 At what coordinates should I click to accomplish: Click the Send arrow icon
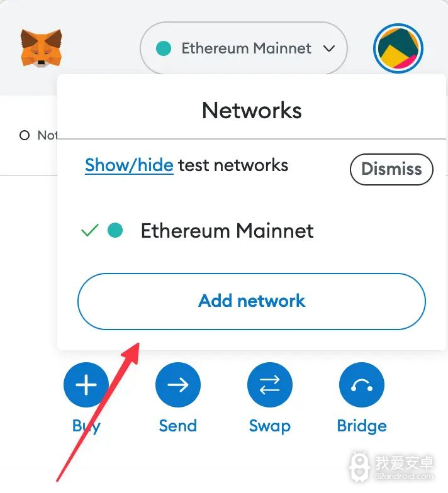[x=177, y=385]
